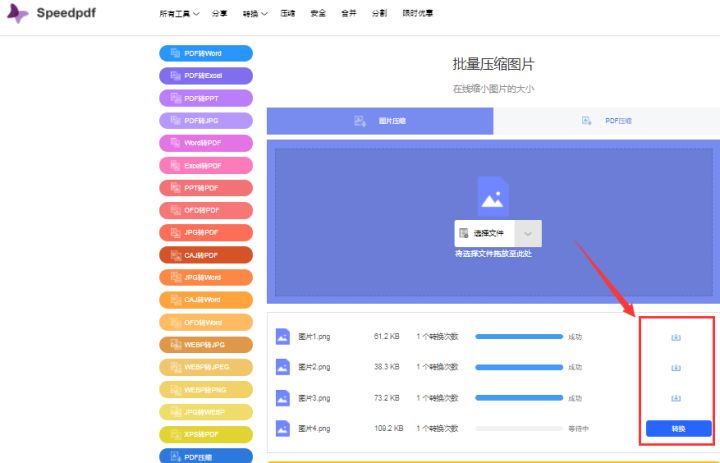This screenshot has height=463, width=720.
Task: Click progress bar of 图片1.png
Action: coord(519,337)
